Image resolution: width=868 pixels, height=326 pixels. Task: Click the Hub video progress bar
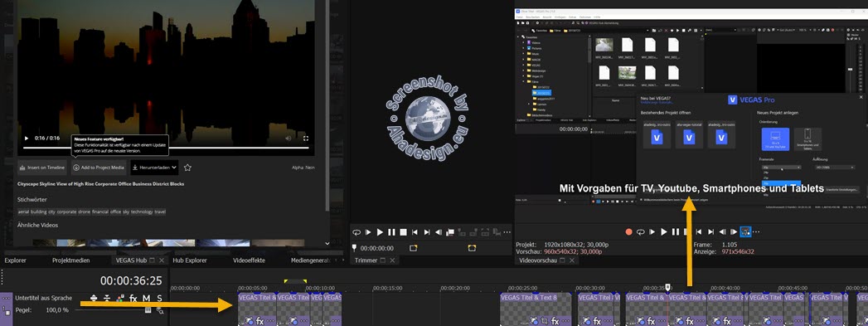point(166,148)
